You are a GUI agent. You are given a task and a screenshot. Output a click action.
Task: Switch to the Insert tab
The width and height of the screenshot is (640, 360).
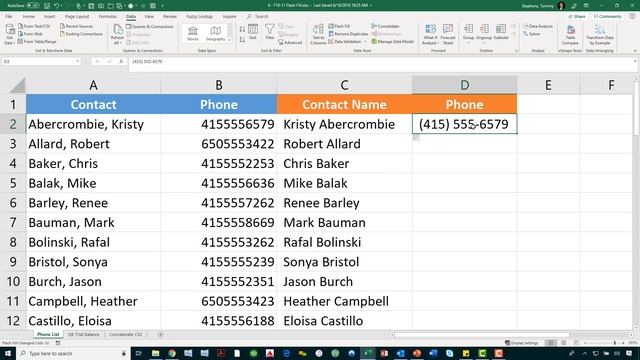49,17
